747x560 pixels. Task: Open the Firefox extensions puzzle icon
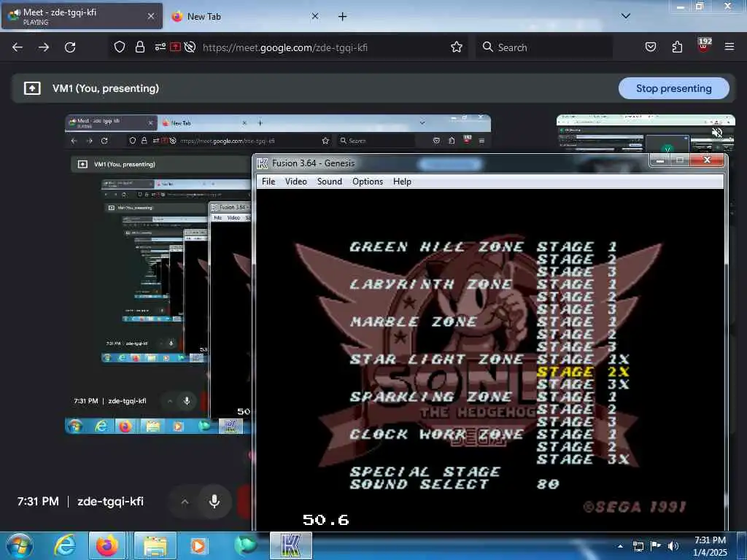click(677, 47)
